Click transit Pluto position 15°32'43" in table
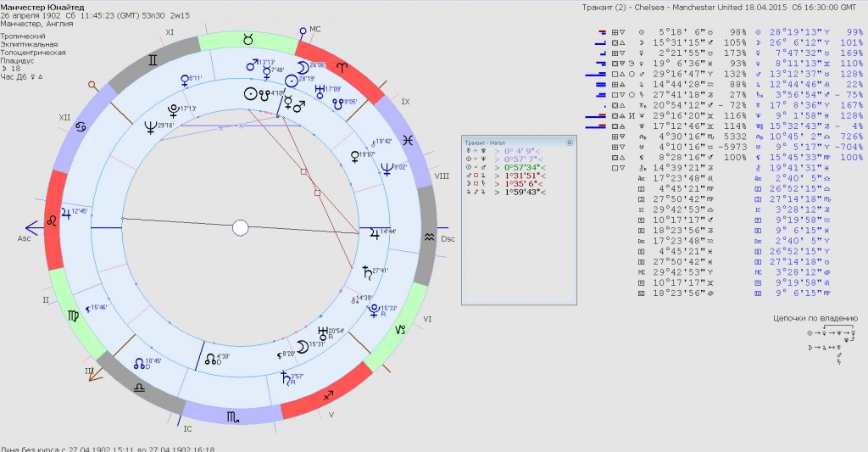The width and height of the screenshot is (868, 452). click(x=798, y=126)
